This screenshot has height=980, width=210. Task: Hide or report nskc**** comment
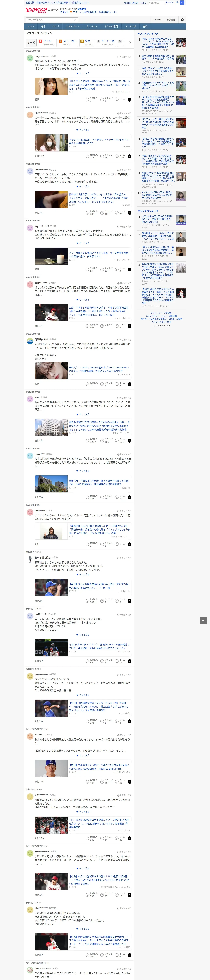124,455
